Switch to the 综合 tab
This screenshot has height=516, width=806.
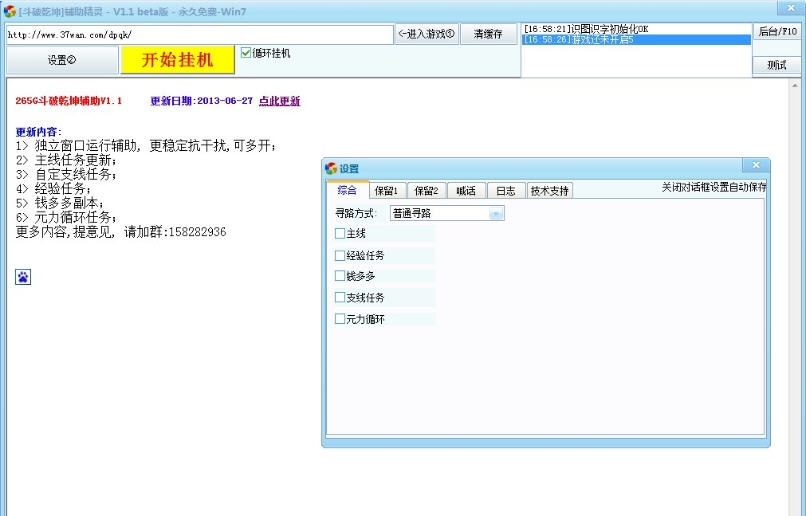click(347, 190)
